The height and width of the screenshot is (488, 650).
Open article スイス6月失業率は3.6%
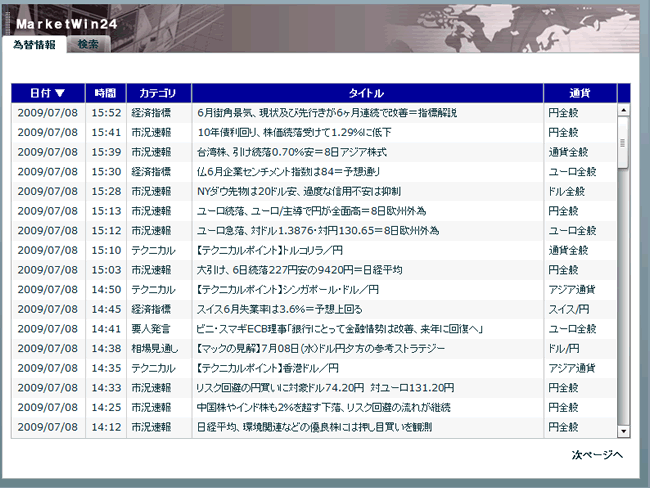280,309
